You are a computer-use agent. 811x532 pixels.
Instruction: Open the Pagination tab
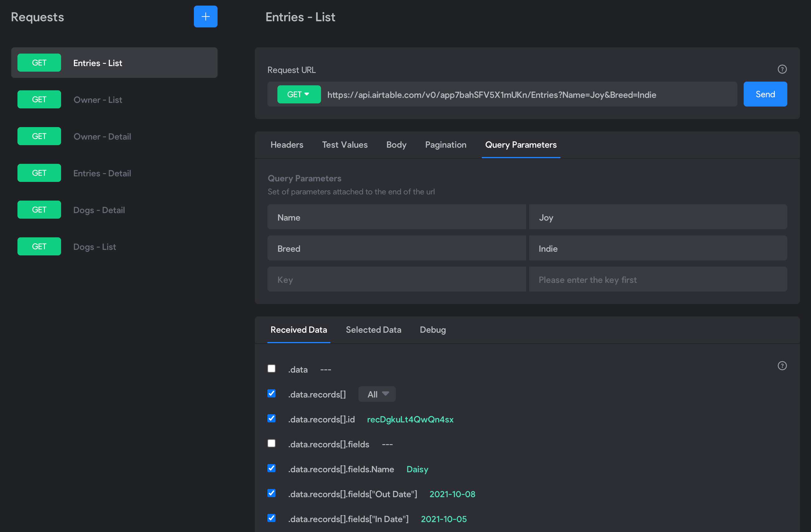(x=446, y=145)
